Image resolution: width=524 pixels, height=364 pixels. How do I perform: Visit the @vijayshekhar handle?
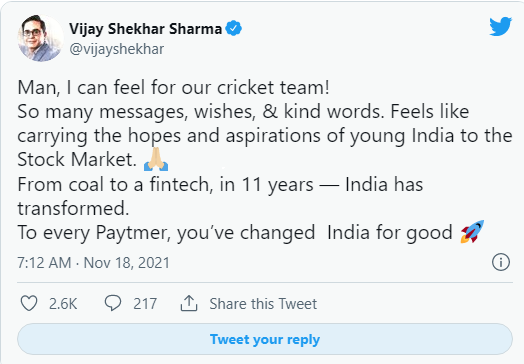(117, 49)
